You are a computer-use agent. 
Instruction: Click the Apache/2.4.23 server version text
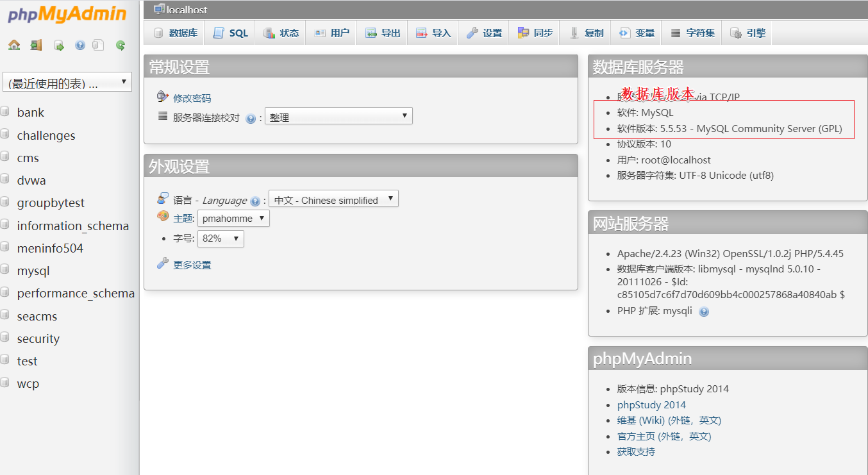730,254
